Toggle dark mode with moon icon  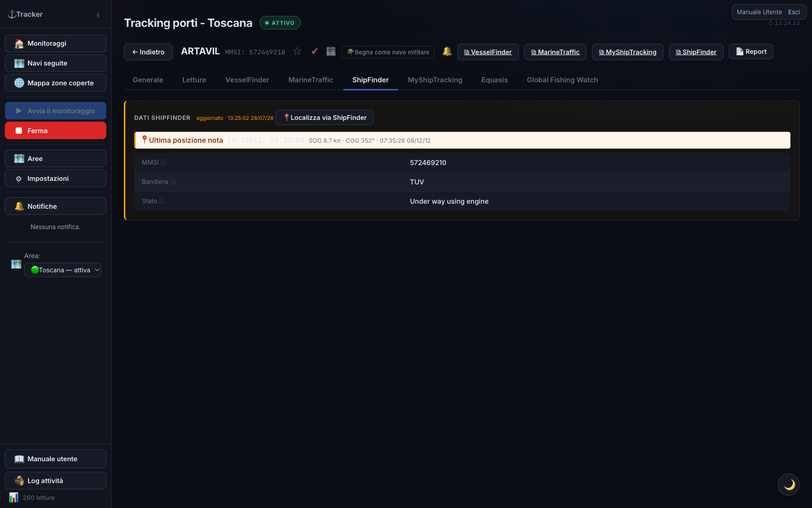[789, 485]
